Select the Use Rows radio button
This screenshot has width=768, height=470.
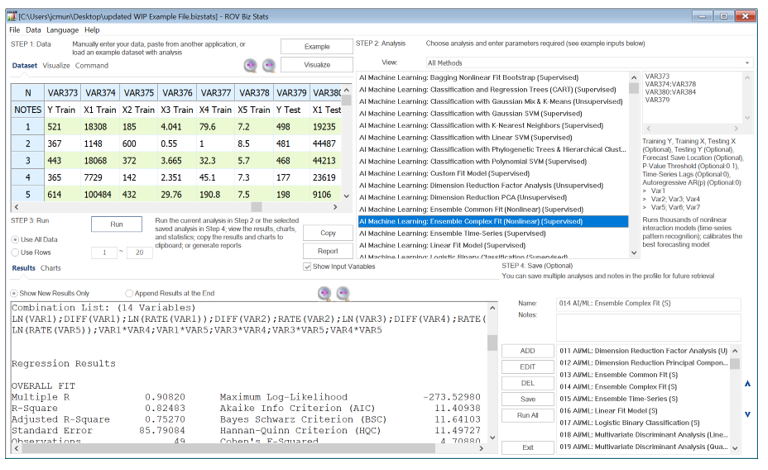pos(15,252)
